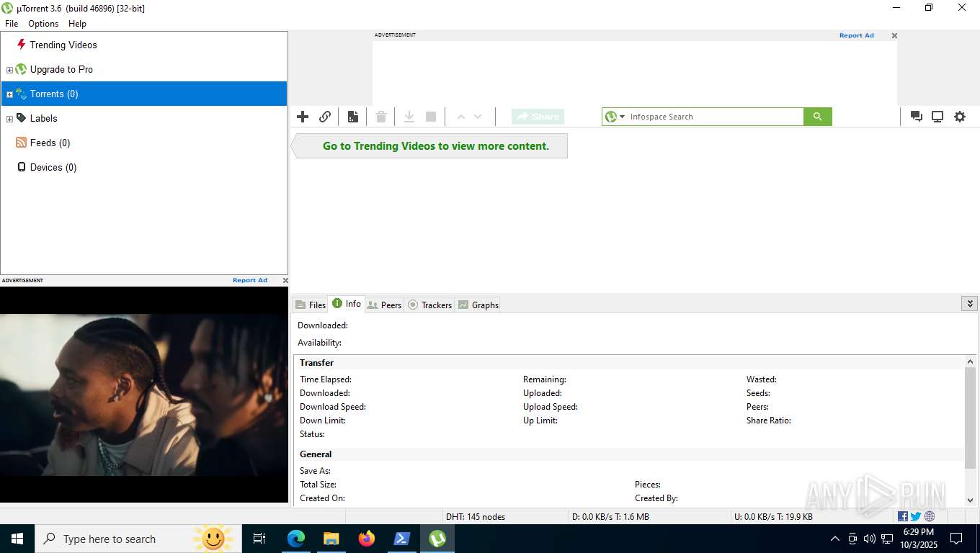
Task: Launch Firefox from taskbar
Action: pyautogui.click(x=367, y=539)
